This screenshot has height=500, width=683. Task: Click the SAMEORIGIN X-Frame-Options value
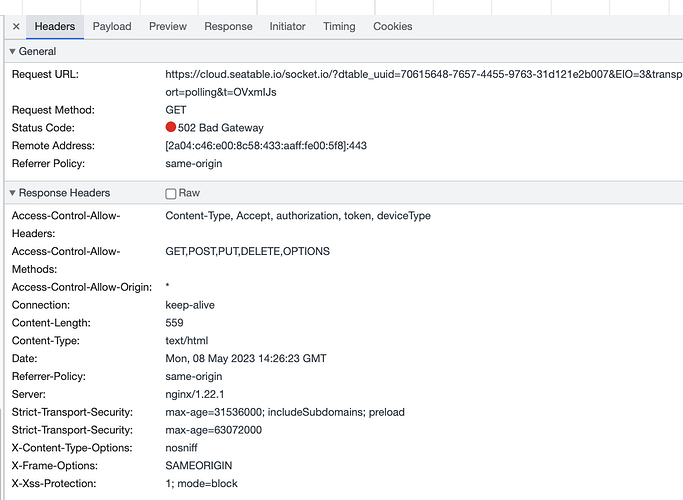tap(199, 466)
